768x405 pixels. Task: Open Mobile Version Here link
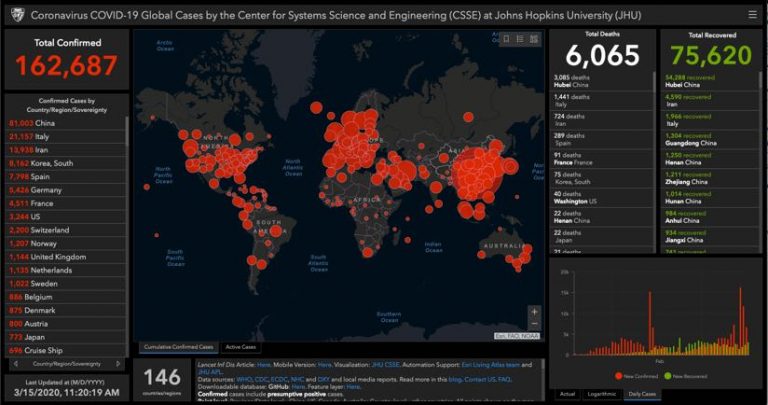coord(324,365)
